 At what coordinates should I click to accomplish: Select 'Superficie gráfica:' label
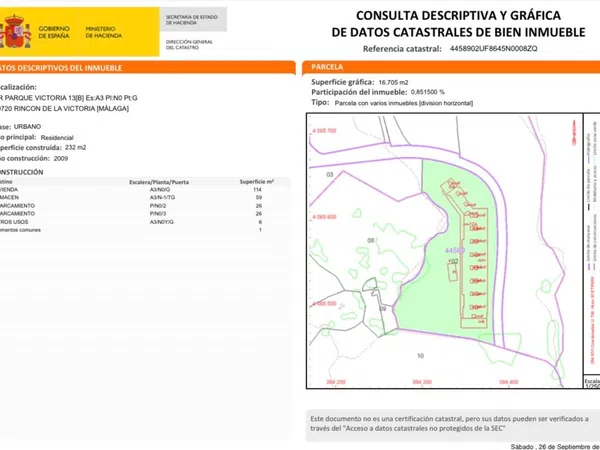(x=342, y=82)
